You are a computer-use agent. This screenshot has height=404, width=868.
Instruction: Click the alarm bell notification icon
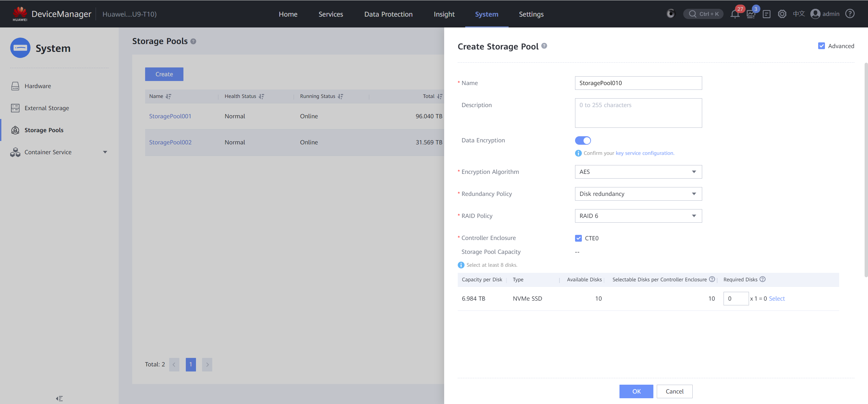[x=735, y=14]
